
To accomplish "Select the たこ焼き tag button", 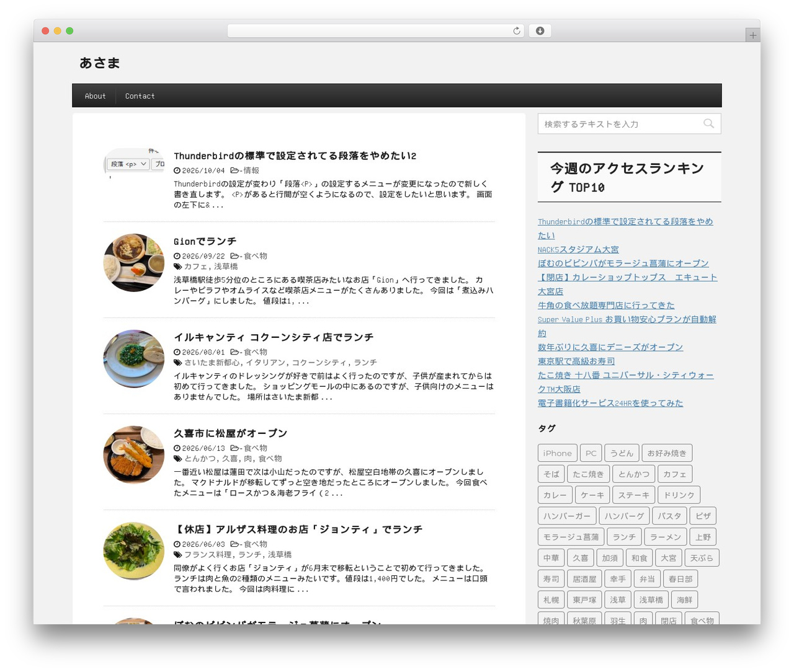I will [588, 474].
